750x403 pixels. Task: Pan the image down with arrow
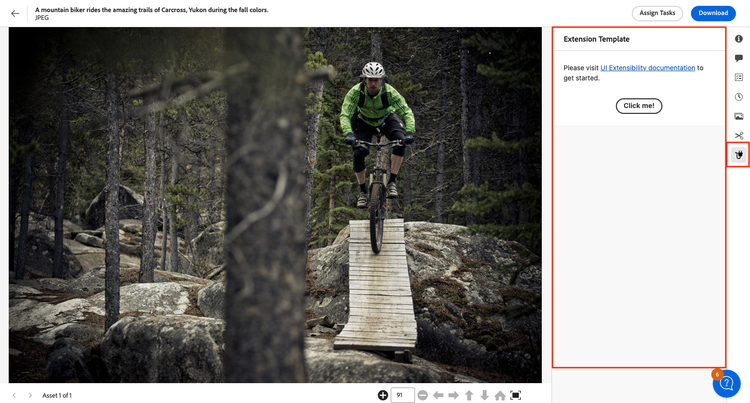point(484,395)
